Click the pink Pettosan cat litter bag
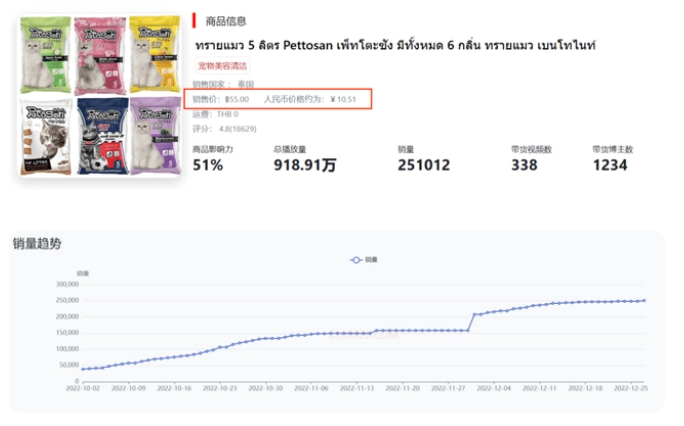 (100, 56)
